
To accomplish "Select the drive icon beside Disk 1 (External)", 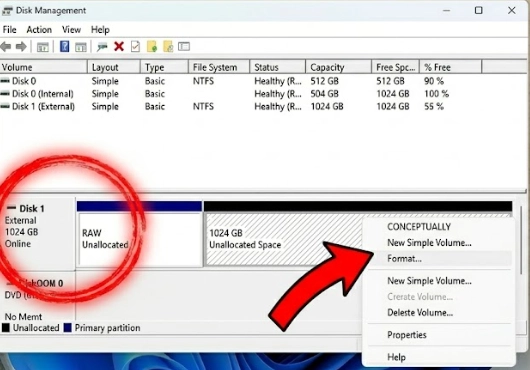I will coord(5,106).
